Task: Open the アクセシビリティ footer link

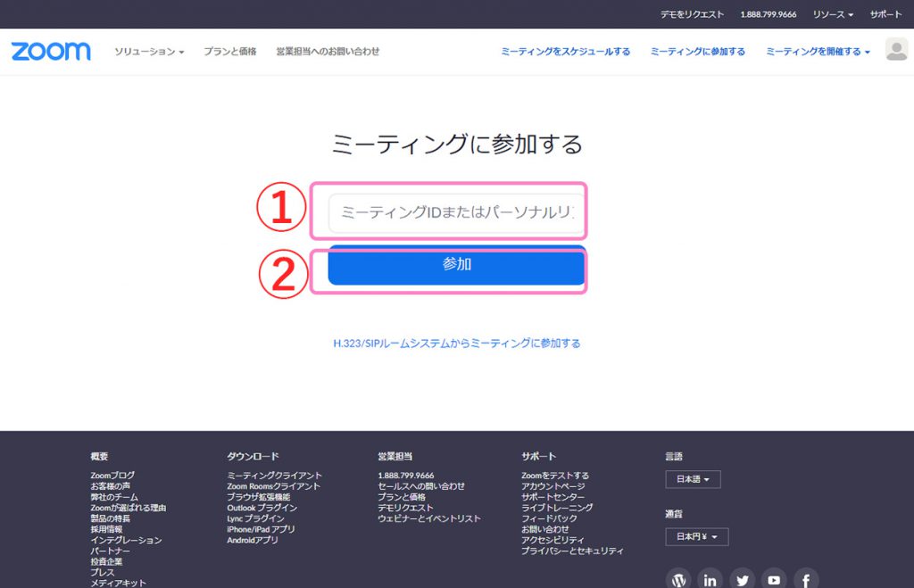Action: (553, 540)
